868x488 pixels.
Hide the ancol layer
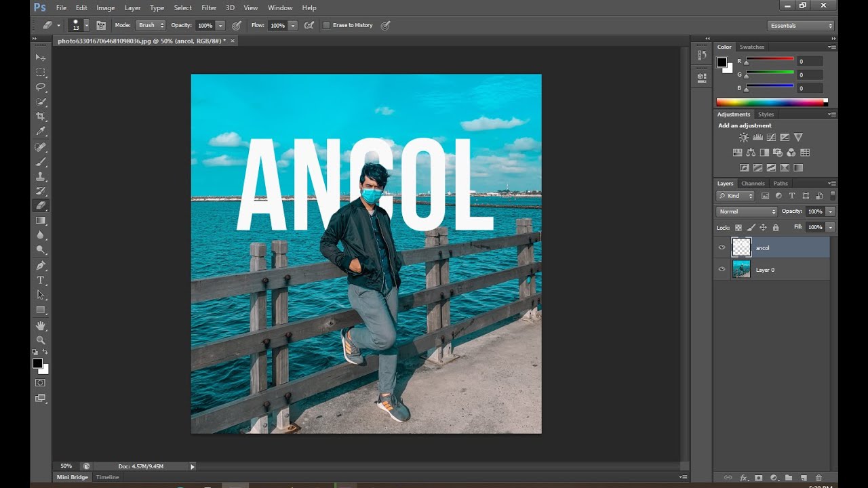click(722, 247)
